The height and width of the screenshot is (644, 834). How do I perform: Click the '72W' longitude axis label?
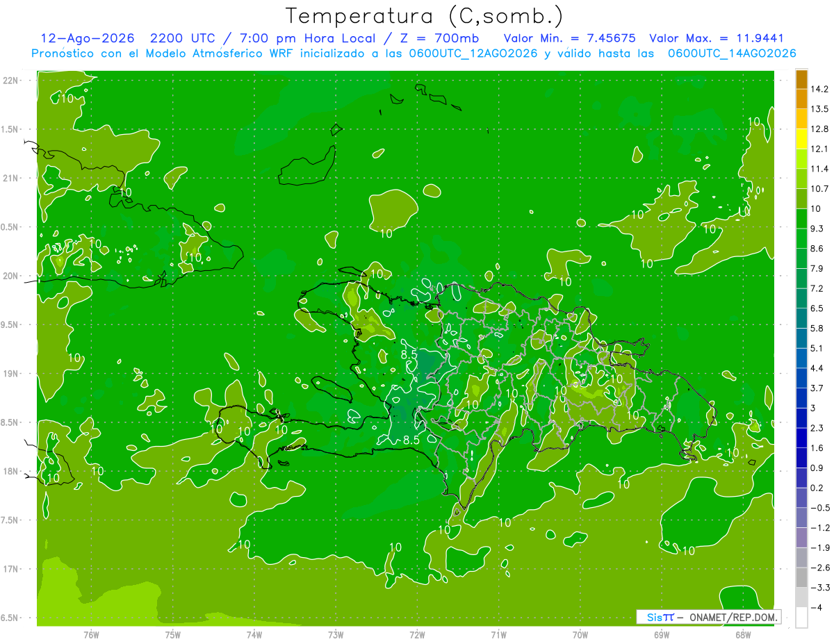[x=417, y=635]
